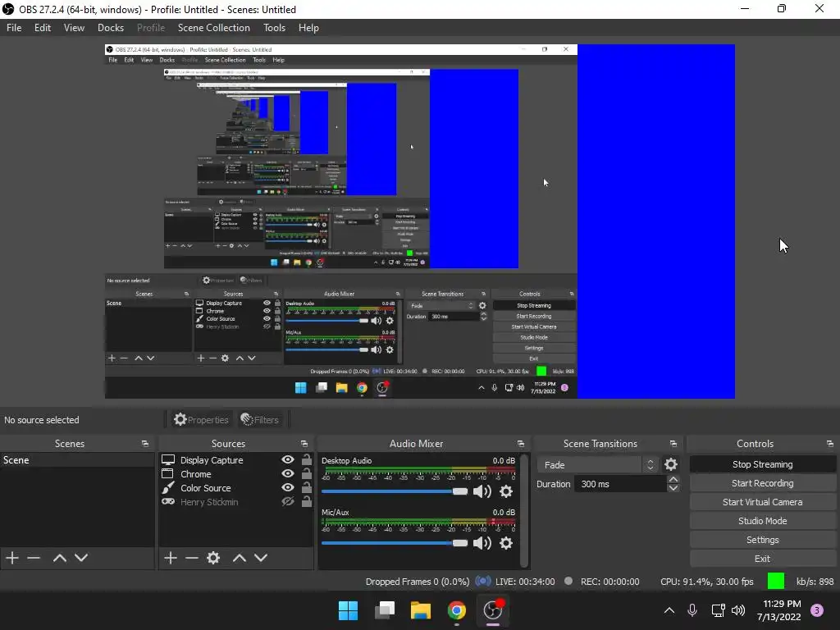Pop out the Controls dock

[829, 444]
